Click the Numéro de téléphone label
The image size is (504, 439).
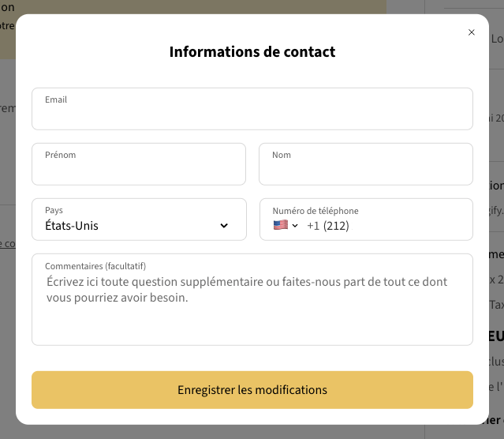tap(315, 211)
